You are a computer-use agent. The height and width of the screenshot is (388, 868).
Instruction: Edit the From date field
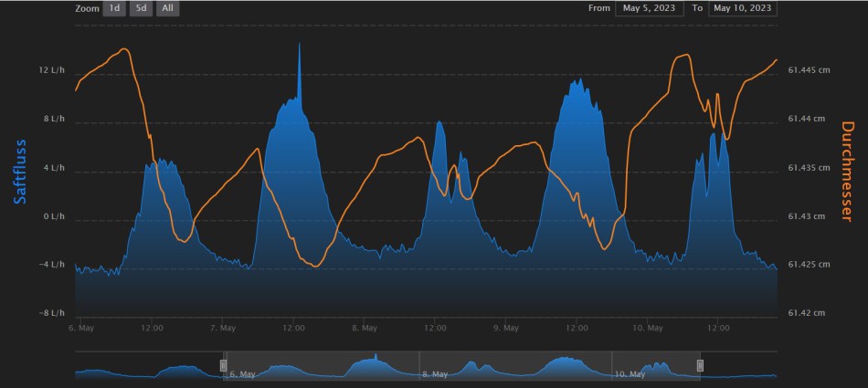(650, 8)
